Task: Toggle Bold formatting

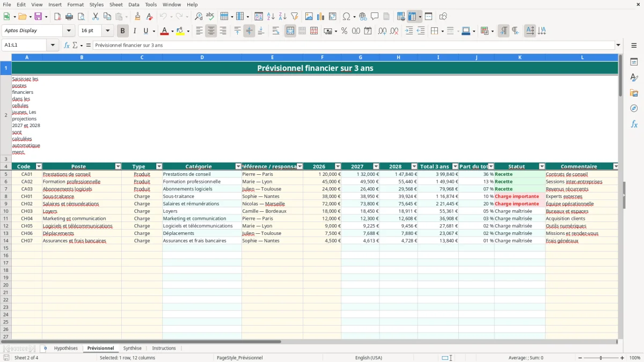Action: [x=123, y=31]
